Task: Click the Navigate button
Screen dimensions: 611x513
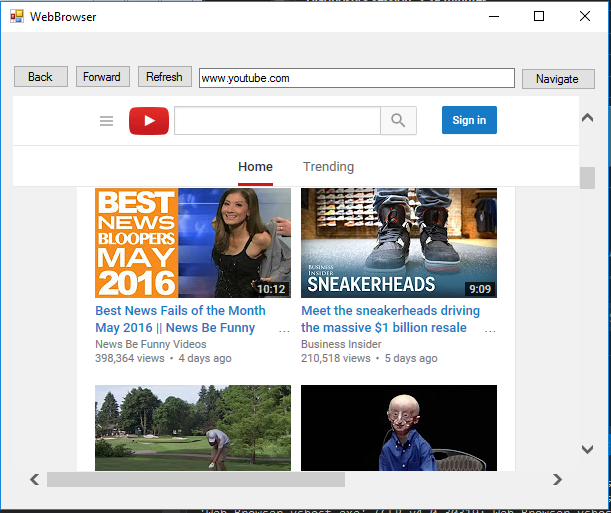Action: (557, 79)
